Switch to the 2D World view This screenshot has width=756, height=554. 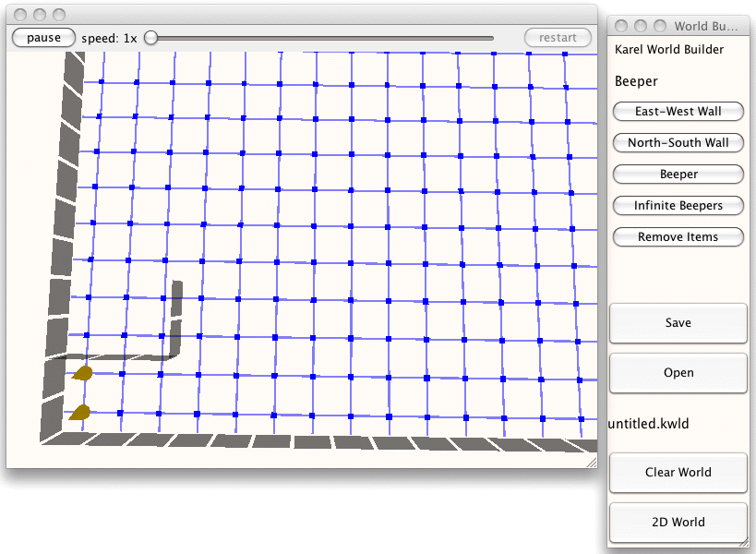678,522
